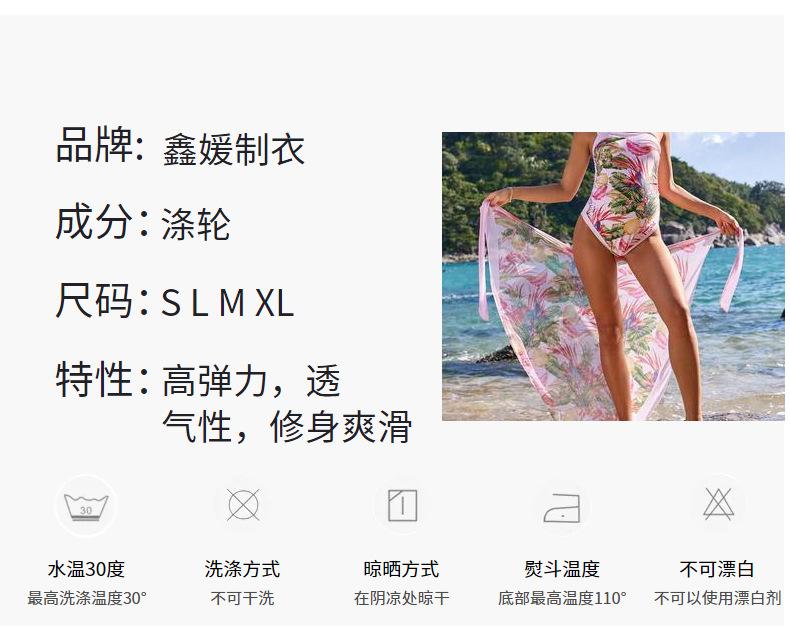Click the 底部最高温度110° caption

(x=562, y=598)
